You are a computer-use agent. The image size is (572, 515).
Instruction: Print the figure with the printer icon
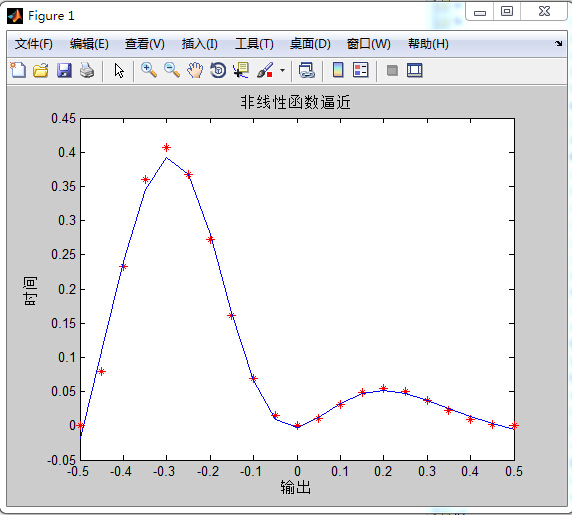pyautogui.click(x=87, y=70)
